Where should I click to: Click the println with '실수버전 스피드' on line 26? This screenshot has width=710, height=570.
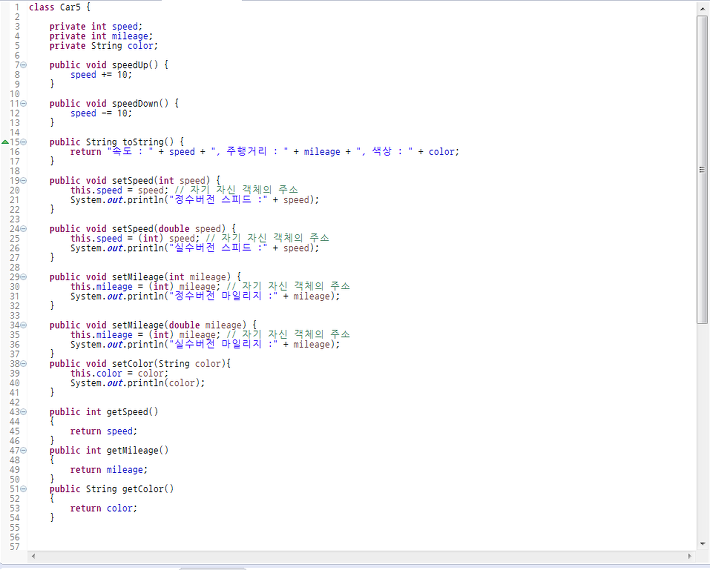point(195,248)
